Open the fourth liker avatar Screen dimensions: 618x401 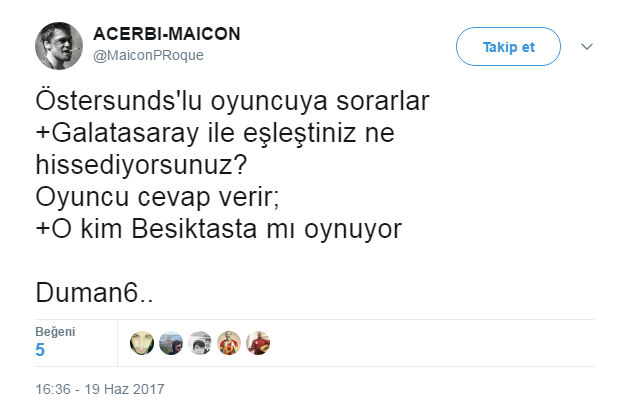(229, 342)
